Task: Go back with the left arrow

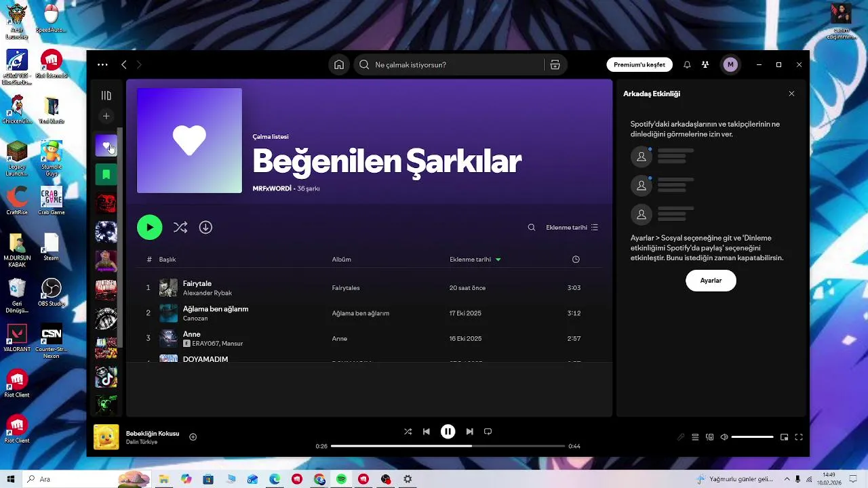Action: pyautogui.click(x=123, y=64)
